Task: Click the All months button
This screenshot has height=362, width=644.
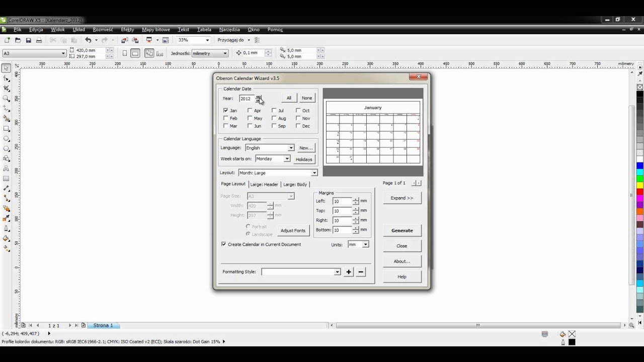Action: pyautogui.click(x=289, y=98)
